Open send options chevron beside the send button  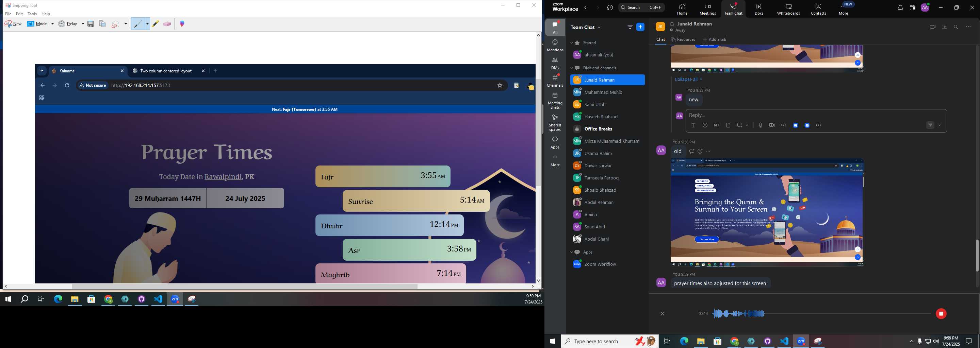point(940,125)
